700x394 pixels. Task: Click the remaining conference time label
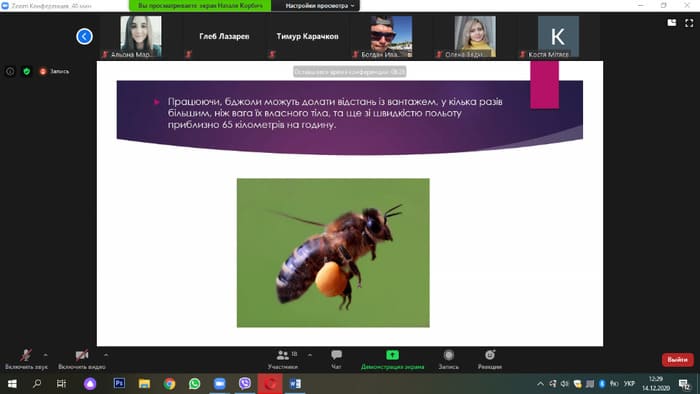point(350,72)
